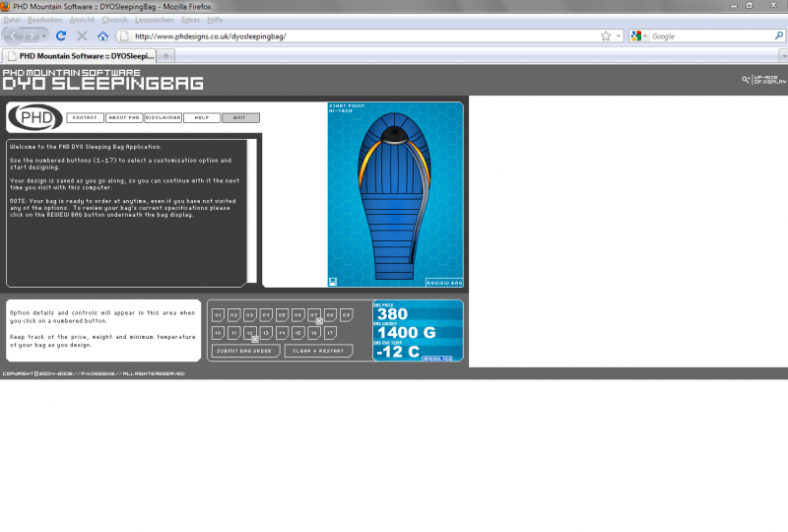788x532 pixels.
Task: Click the sleeping bag preview image
Action: coord(395,195)
